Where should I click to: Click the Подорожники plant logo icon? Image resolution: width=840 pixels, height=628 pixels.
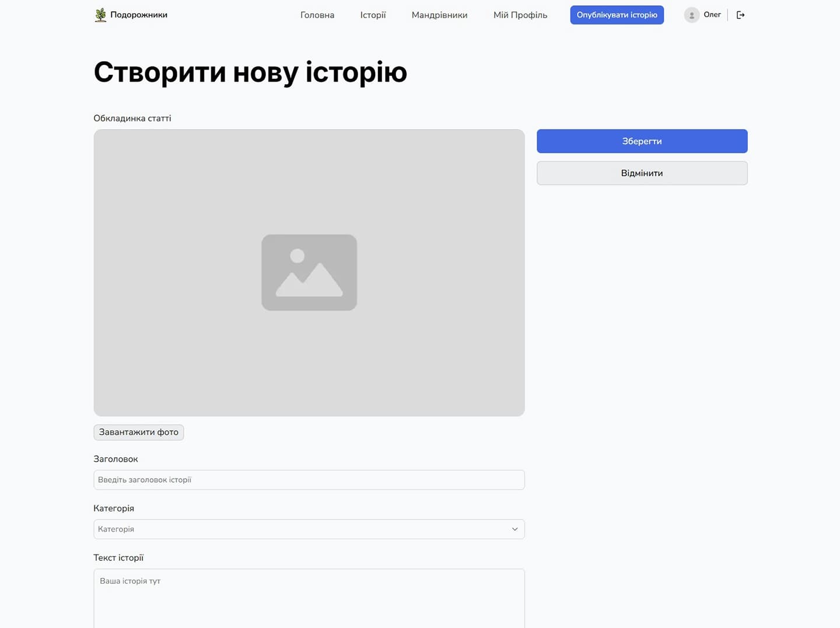[100, 15]
